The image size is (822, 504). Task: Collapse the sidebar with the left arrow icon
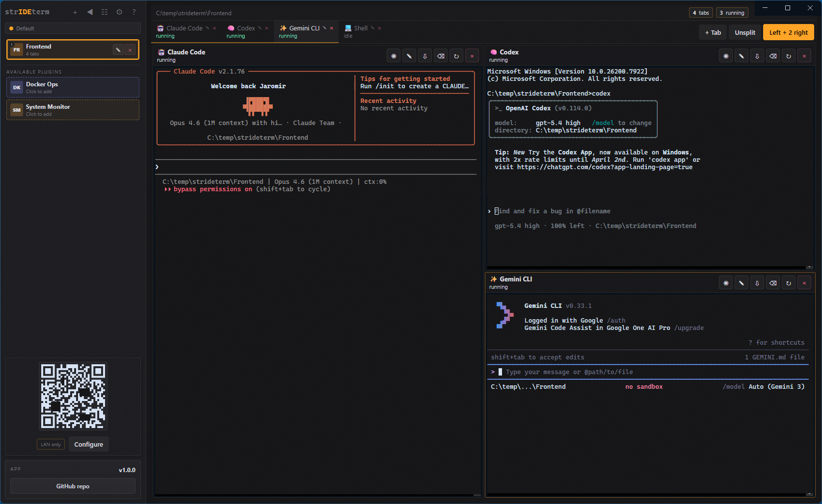[90, 12]
